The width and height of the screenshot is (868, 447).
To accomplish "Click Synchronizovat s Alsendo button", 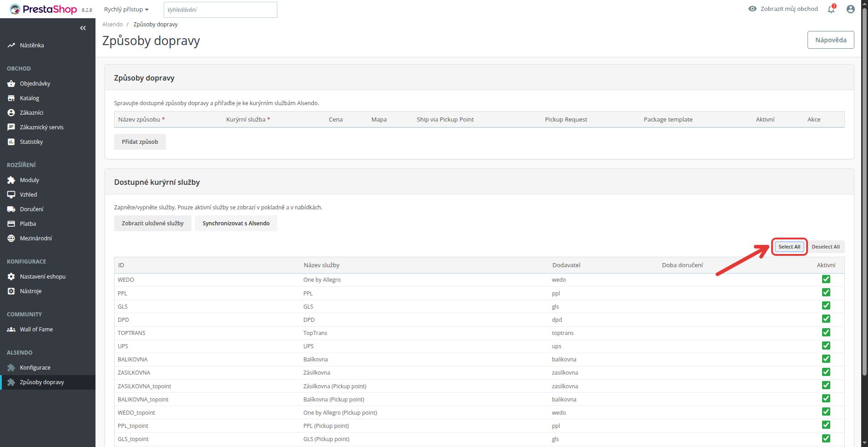I will [236, 223].
